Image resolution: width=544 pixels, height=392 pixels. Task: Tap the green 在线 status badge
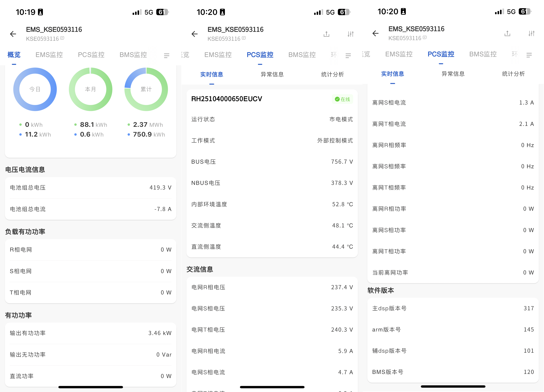tap(342, 99)
